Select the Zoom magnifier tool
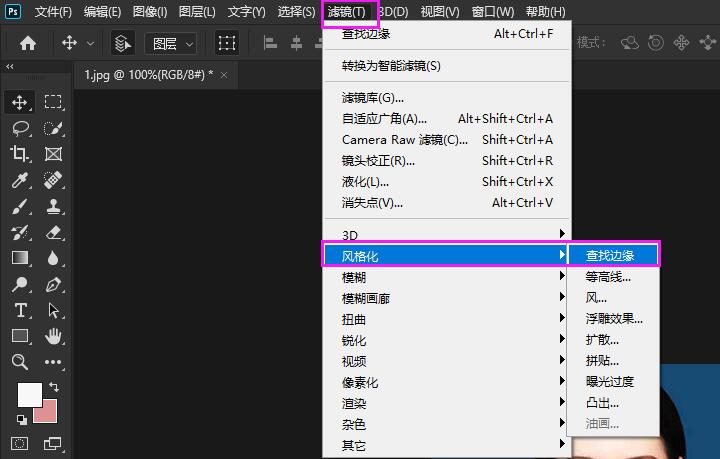 click(x=20, y=362)
